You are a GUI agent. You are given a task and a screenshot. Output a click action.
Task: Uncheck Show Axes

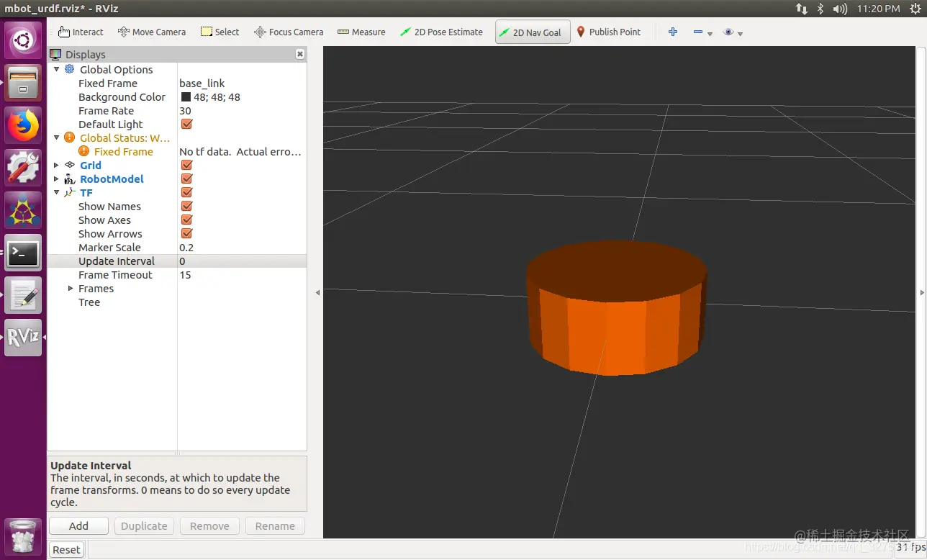pos(186,220)
